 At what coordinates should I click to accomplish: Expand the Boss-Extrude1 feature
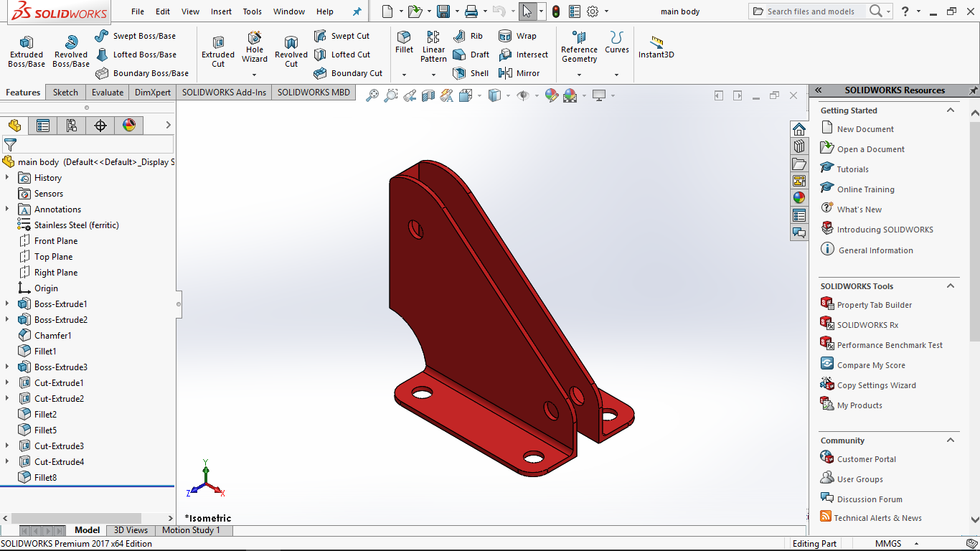pos(7,303)
